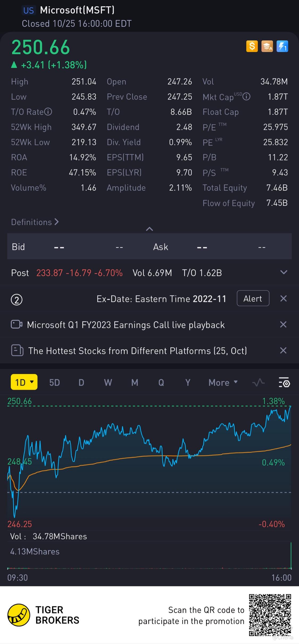Dismiss the Hottest Stocks news item
299x644 pixels.
click(283, 351)
